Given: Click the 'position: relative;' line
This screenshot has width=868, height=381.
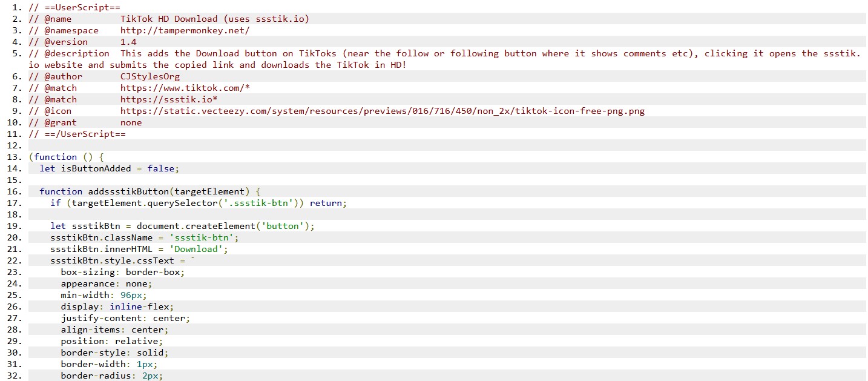Looking at the screenshot, I should coord(112,341).
